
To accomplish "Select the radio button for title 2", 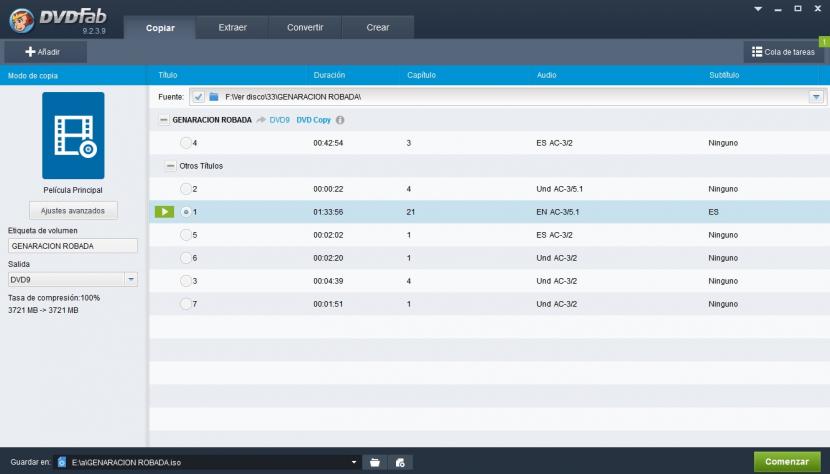I will [185, 189].
